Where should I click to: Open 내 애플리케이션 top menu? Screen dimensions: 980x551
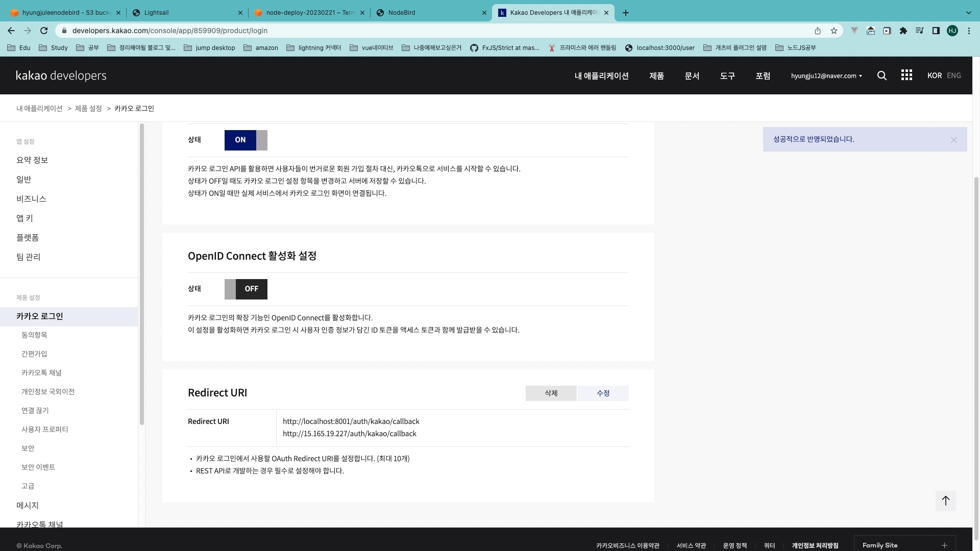(x=601, y=76)
